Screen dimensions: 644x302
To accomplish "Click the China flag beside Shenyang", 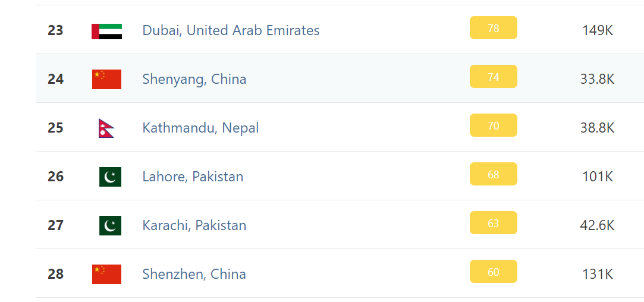I will pos(107,79).
